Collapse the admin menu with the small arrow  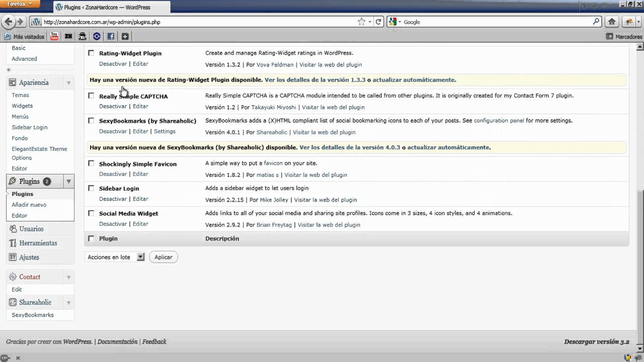(9, 69)
